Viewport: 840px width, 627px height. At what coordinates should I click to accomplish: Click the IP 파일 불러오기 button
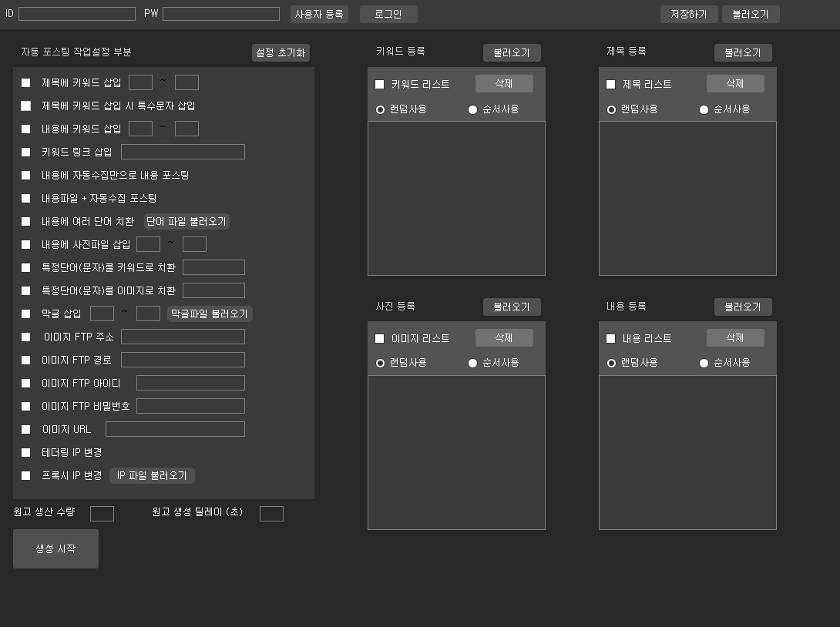152,475
